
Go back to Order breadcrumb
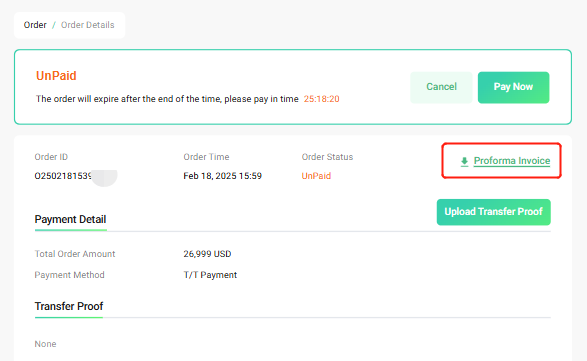[35, 25]
